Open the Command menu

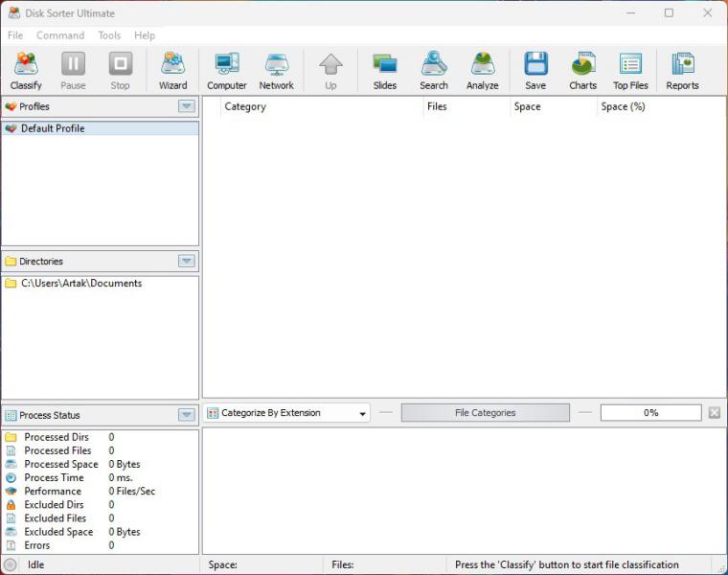coord(60,35)
